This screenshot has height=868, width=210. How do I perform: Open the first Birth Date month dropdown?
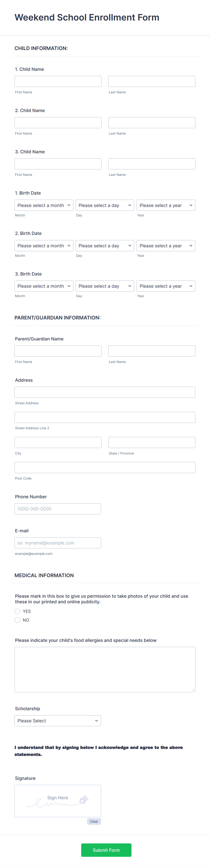(44, 205)
